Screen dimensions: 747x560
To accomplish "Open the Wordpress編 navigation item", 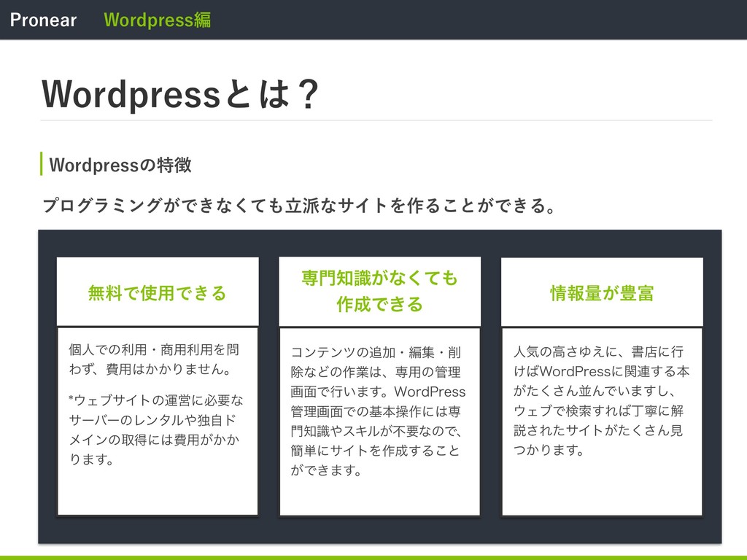I will [158, 20].
